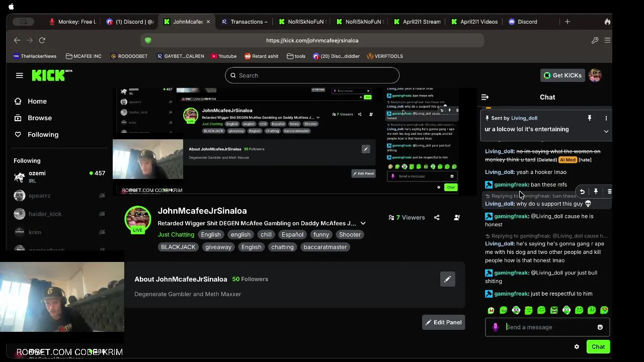Delete the hovered chat message

tap(609, 192)
